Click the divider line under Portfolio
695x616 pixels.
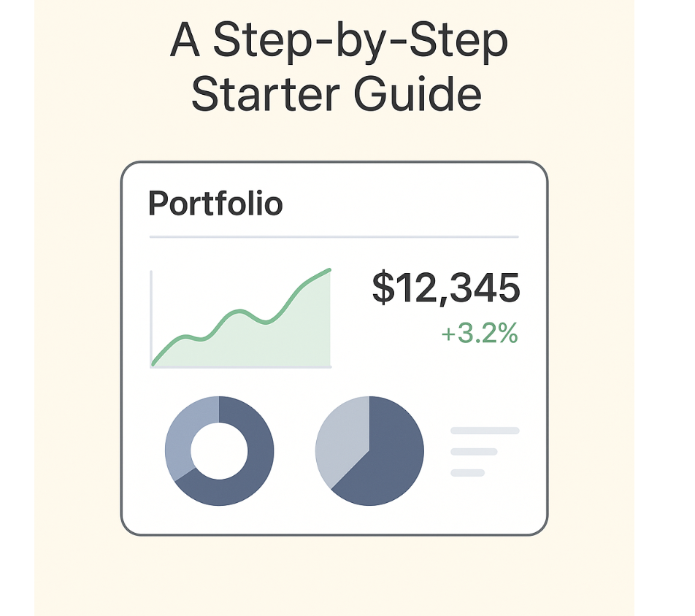click(334, 237)
